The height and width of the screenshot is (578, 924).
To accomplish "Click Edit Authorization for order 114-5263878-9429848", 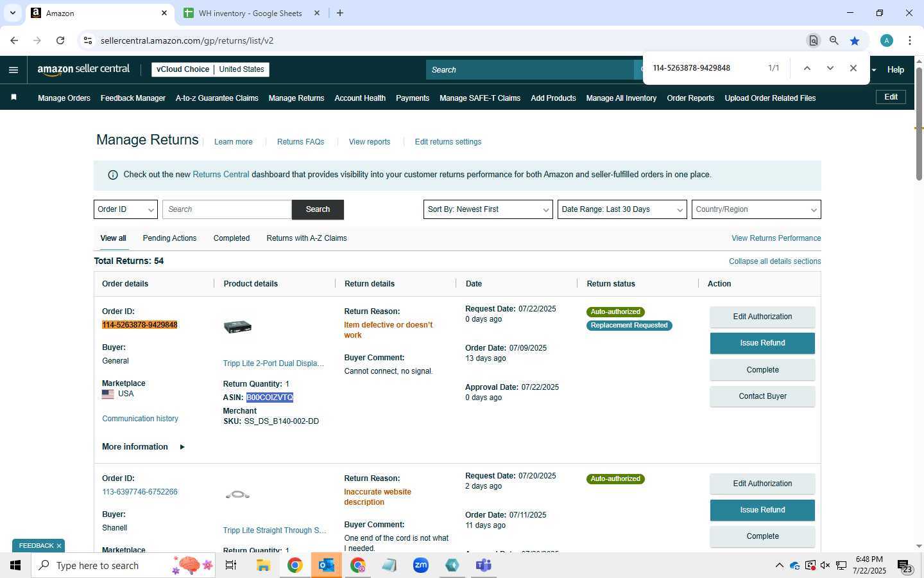I will [x=762, y=317].
